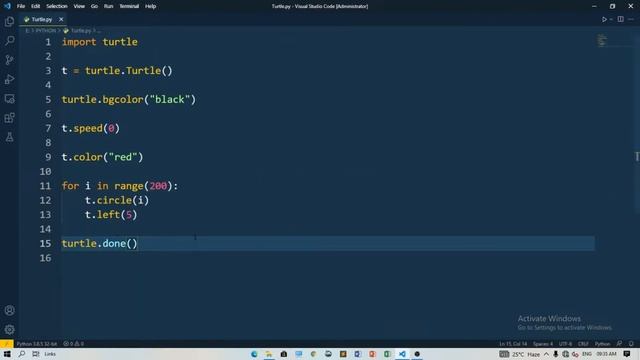
Task: Click Ln 15, Col 14 cursor position
Action: [513, 344]
